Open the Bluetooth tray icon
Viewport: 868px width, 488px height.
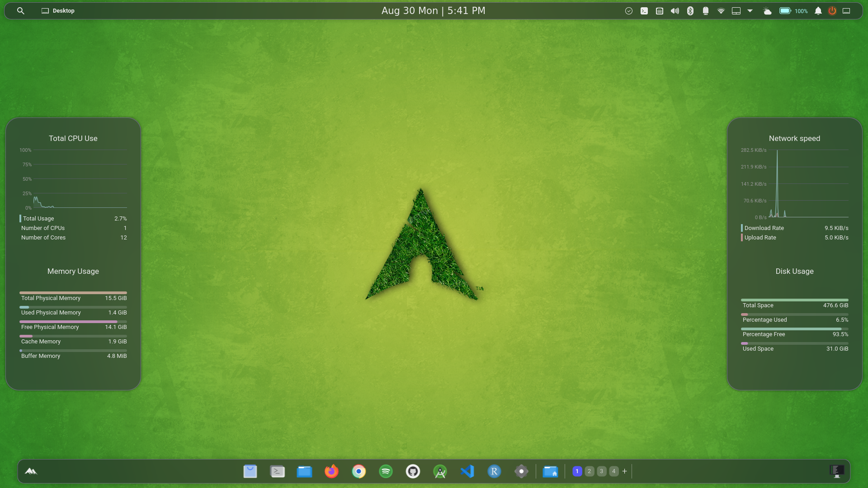(x=690, y=11)
